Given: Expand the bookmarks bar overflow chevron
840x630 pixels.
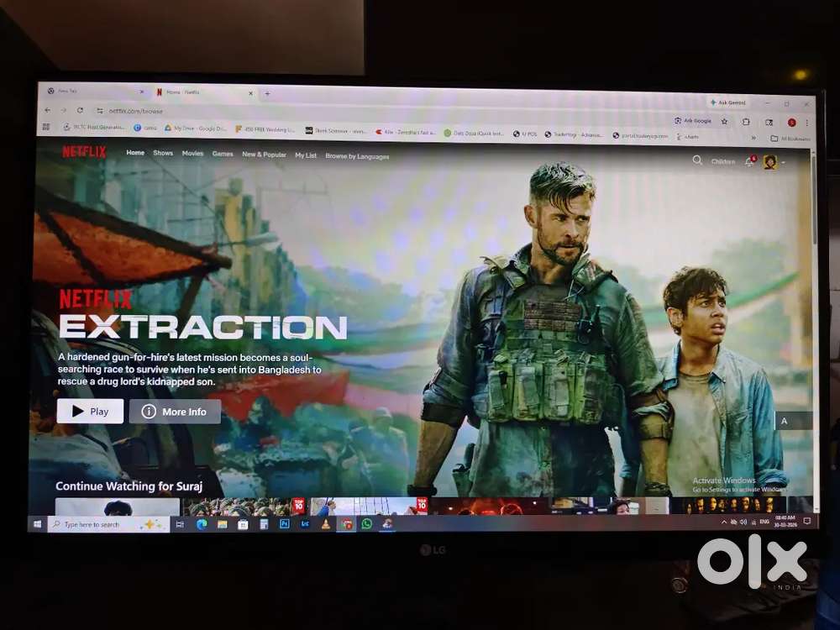Looking at the screenshot, I should point(753,137).
